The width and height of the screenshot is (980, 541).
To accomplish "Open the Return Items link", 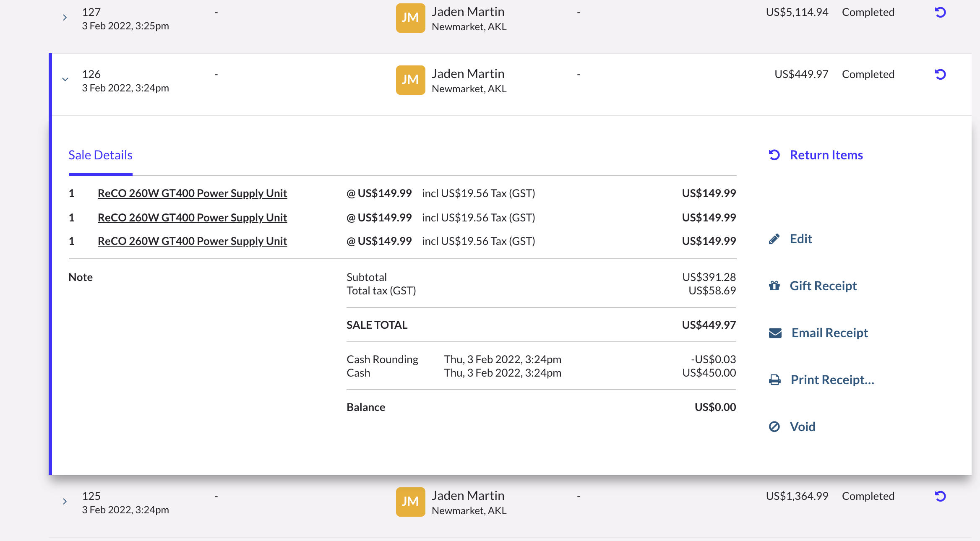I will pos(826,155).
